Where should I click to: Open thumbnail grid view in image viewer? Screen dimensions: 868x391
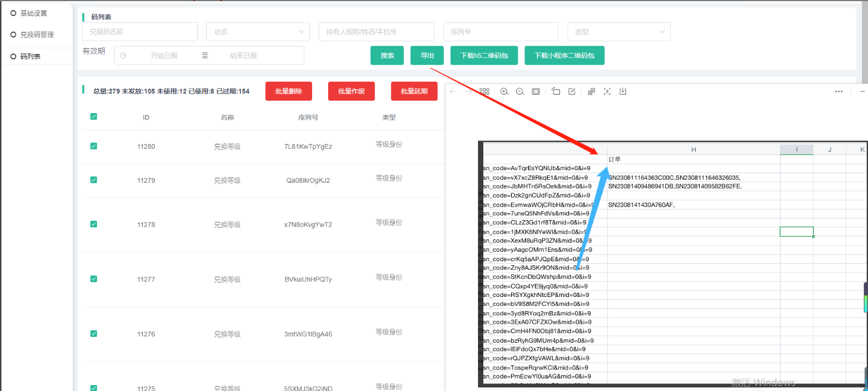485,92
